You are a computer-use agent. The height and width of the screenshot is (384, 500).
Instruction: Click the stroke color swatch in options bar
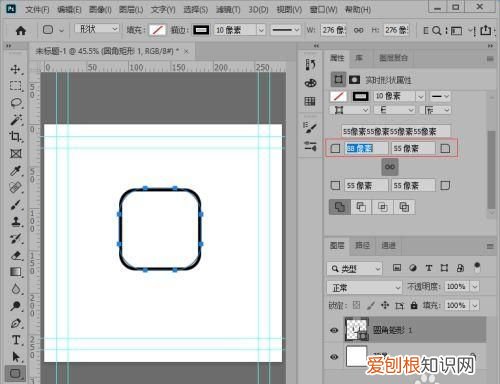point(201,30)
